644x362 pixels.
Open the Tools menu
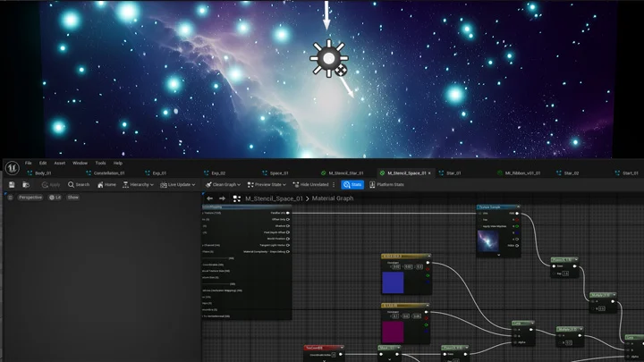click(100, 163)
